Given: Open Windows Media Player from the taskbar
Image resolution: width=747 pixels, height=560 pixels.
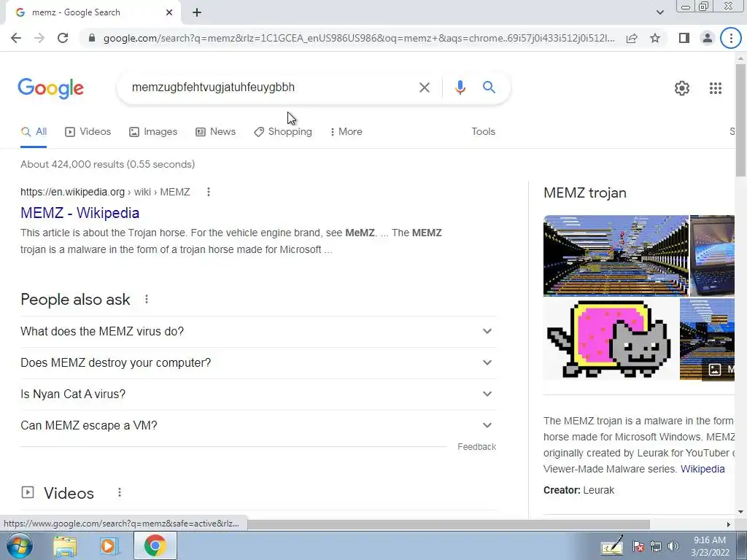Looking at the screenshot, I should tap(109, 546).
